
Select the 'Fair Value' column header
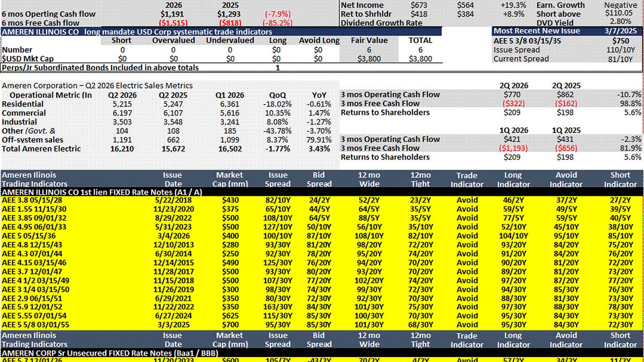[x=369, y=41]
